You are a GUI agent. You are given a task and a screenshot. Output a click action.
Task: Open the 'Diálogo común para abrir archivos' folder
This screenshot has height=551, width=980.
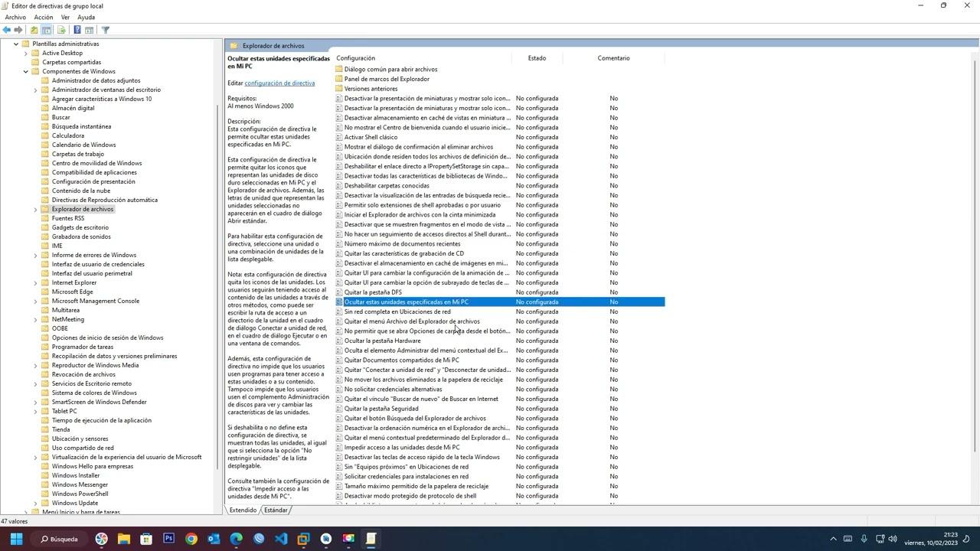tap(390, 69)
